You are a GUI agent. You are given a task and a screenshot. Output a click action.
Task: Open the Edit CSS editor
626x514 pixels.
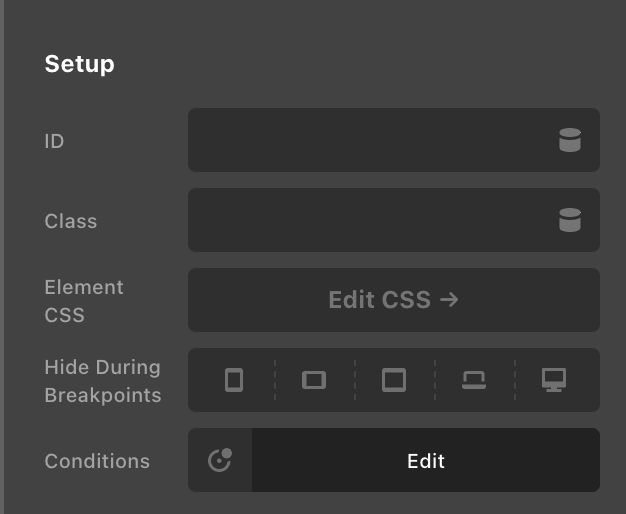pyautogui.click(x=394, y=300)
